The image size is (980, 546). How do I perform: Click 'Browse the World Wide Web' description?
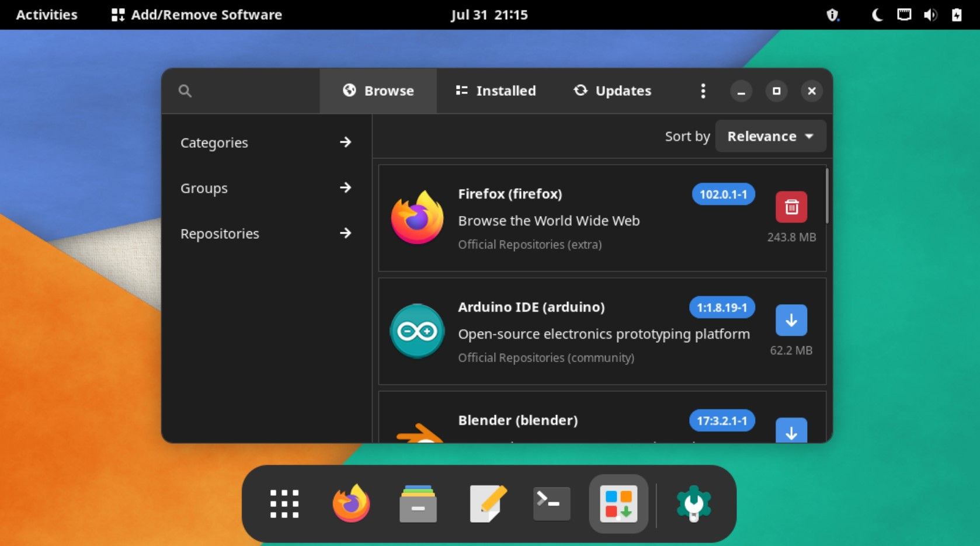pos(549,221)
